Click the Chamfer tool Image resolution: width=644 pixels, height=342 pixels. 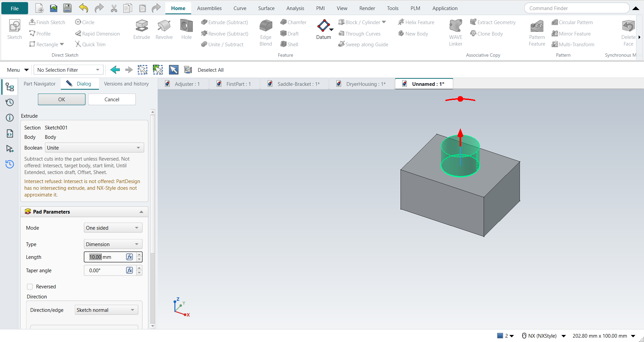point(293,22)
